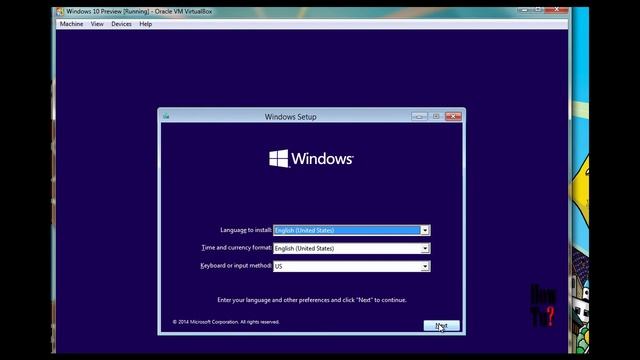Maximize the VirtualBox window
This screenshot has height=360, width=640.
pos(538,10)
